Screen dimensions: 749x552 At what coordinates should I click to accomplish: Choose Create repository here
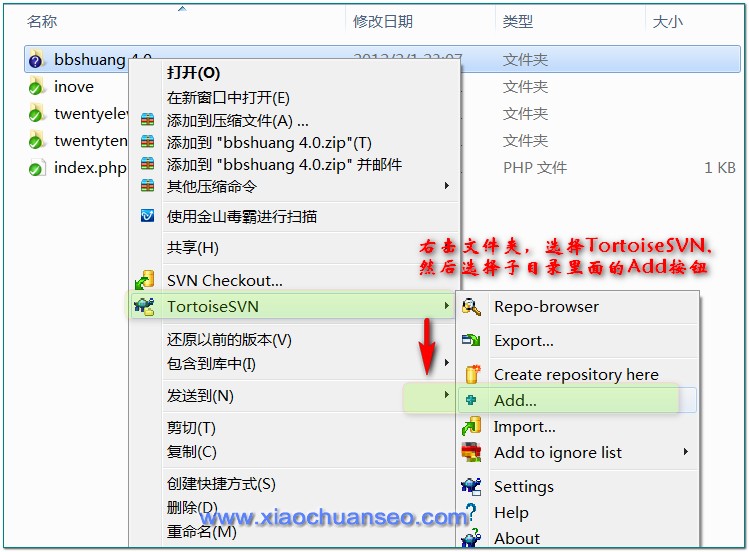(x=576, y=375)
